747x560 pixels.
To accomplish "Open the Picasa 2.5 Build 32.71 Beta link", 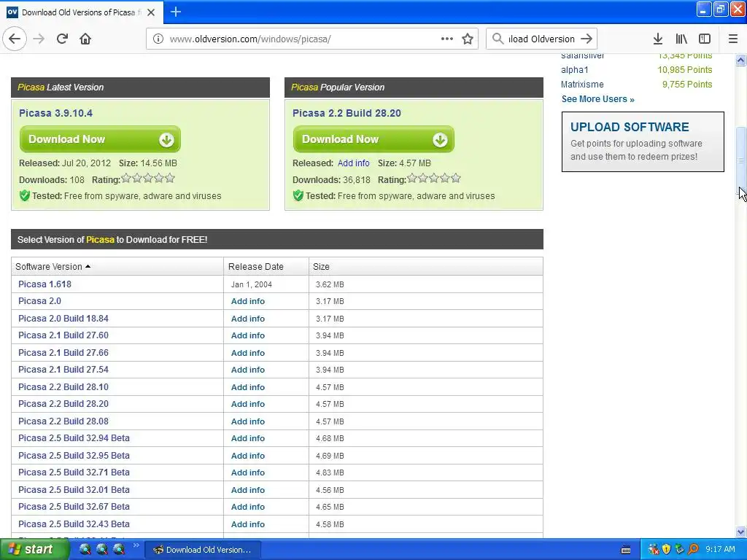I will [74, 472].
